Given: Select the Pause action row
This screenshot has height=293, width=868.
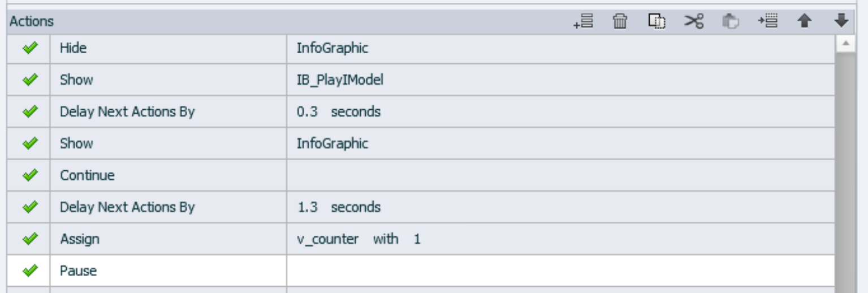Looking at the screenshot, I should (79, 271).
